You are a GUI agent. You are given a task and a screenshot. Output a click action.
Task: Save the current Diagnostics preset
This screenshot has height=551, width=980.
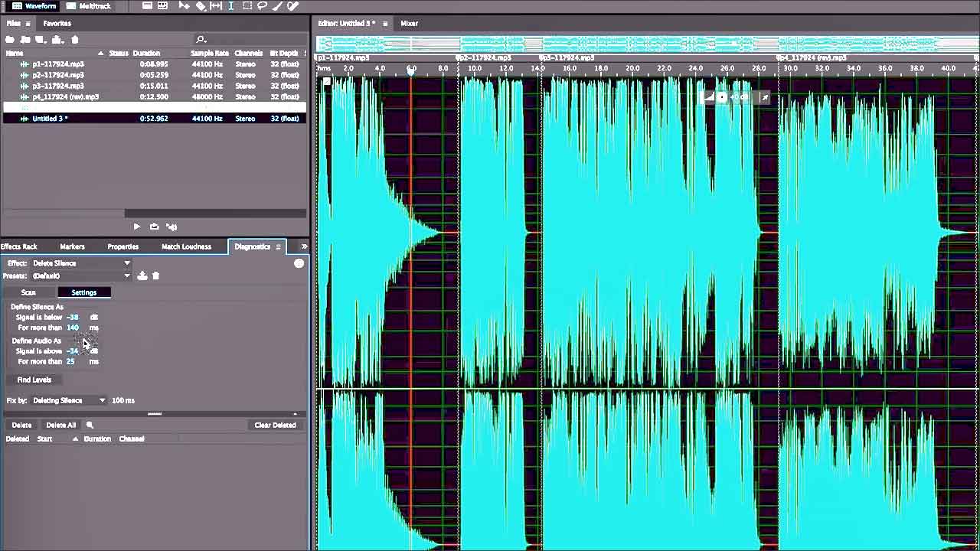[142, 275]
